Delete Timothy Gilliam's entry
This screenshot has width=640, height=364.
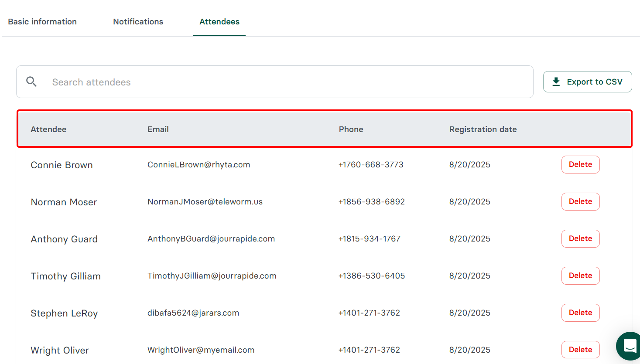[x=580, y=276]
